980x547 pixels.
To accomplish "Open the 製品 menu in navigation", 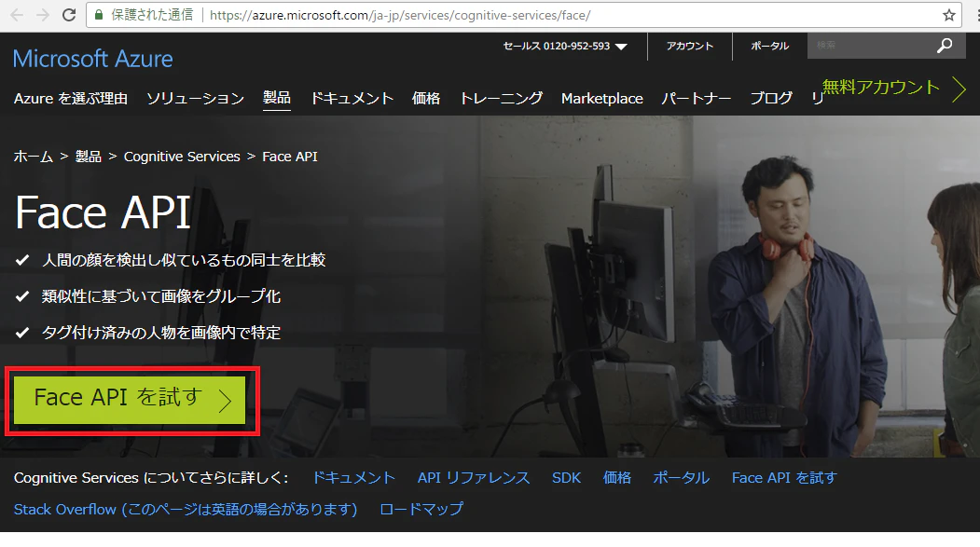I will click(276, 98).
